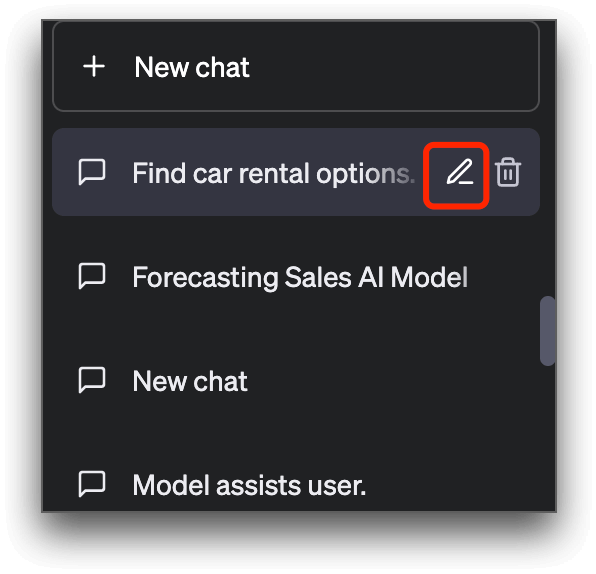Click bubble icon of the New chat conversation

point(92,380)
